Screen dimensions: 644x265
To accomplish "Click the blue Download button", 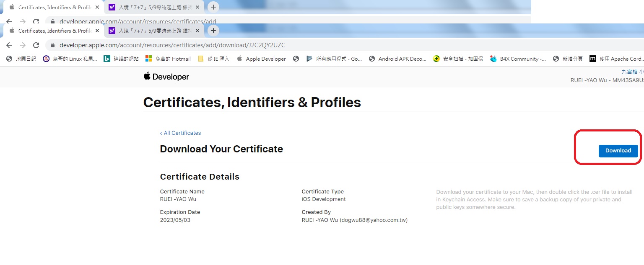I will 618,151.
